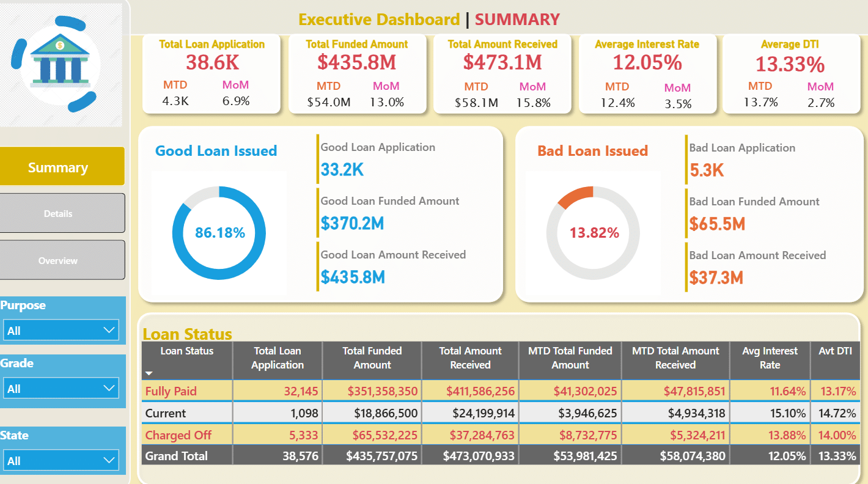Screen dimensions: 868x484
Task: Select the Charged Off row
Action: pyautogui.click(x=501, y=435)
